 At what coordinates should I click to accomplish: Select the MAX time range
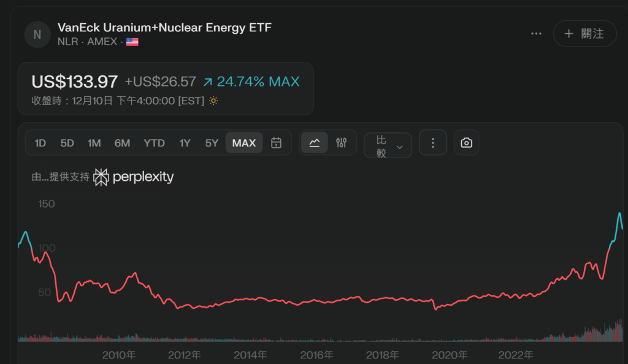point(244,143)
